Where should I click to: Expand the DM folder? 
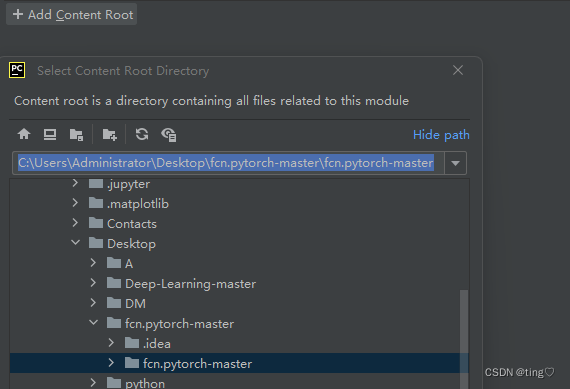click(93, 302)
